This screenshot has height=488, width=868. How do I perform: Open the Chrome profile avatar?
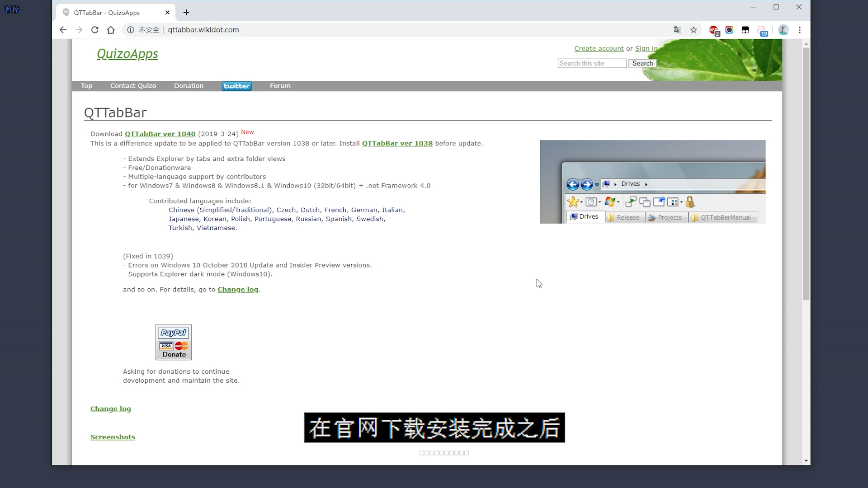click(x=783, y=30)
